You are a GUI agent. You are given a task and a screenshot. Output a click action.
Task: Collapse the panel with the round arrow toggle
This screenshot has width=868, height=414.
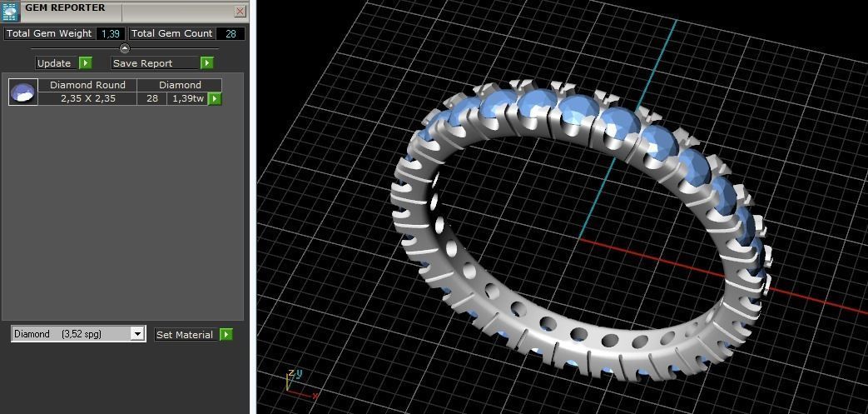pyautogui.click(x=125, y=48)
